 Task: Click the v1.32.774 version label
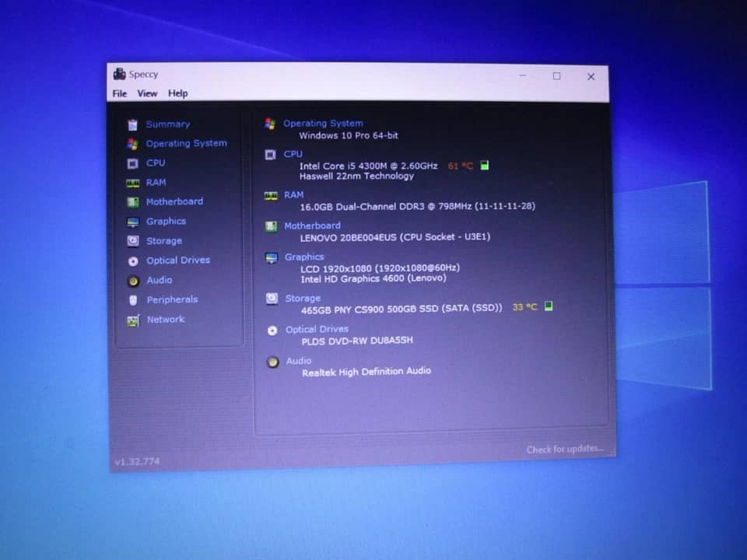point(137,461)
